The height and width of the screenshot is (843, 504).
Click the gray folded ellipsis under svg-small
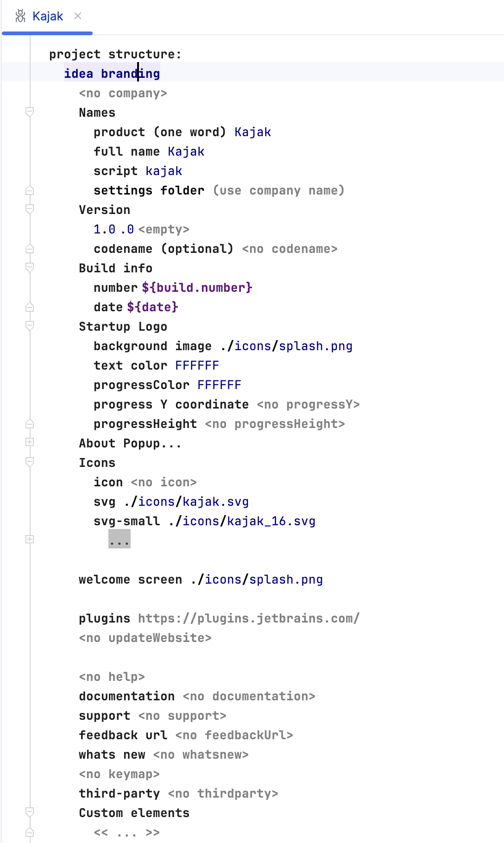(120, 540)
